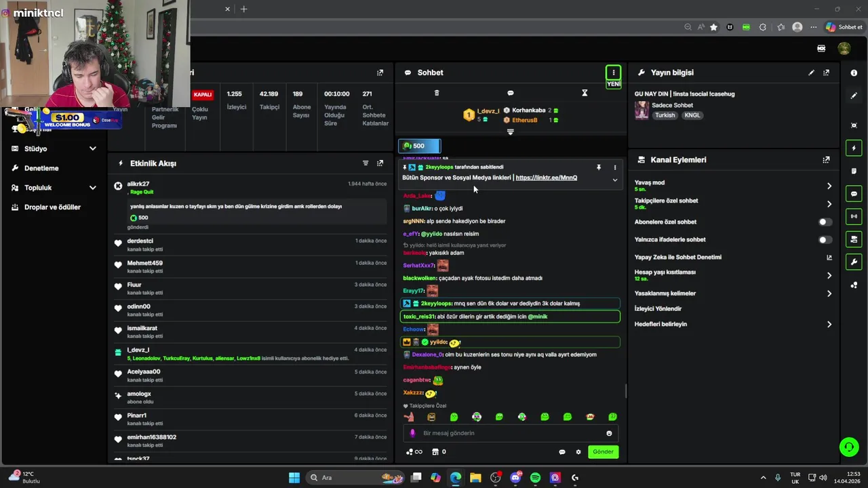Click the hourglass icon in chat toolbar
This screenshot has width=868, height=488.
pos(585,93)
